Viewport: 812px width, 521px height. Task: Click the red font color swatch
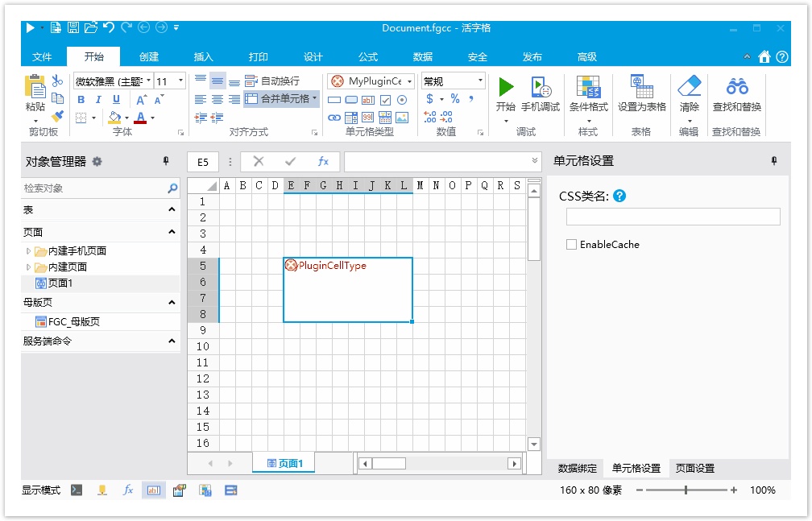pyautogui.click(x=140, y=118)
